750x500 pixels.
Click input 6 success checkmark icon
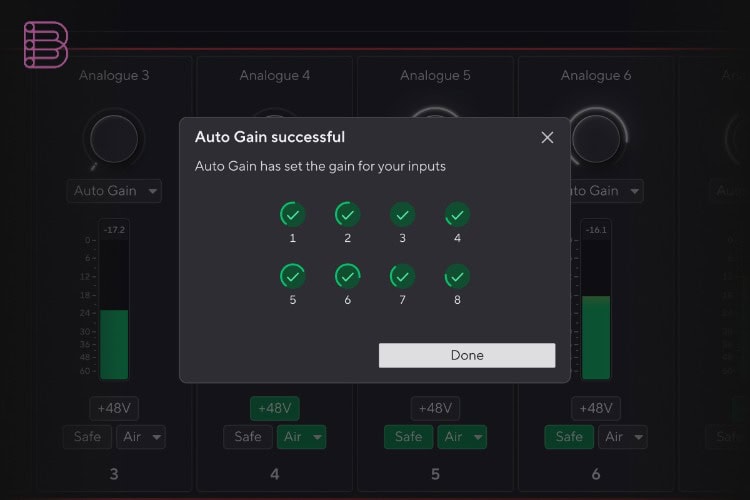[x=347, y=276]
